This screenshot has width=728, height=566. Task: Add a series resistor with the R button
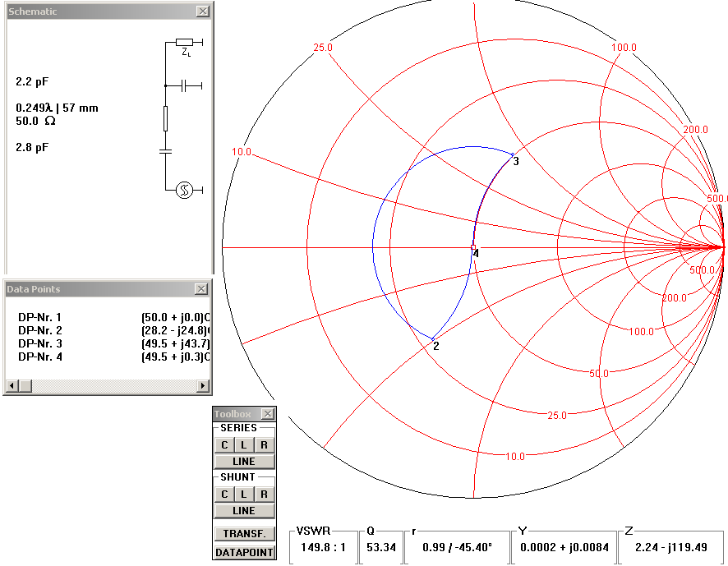(x=265, y=444)
